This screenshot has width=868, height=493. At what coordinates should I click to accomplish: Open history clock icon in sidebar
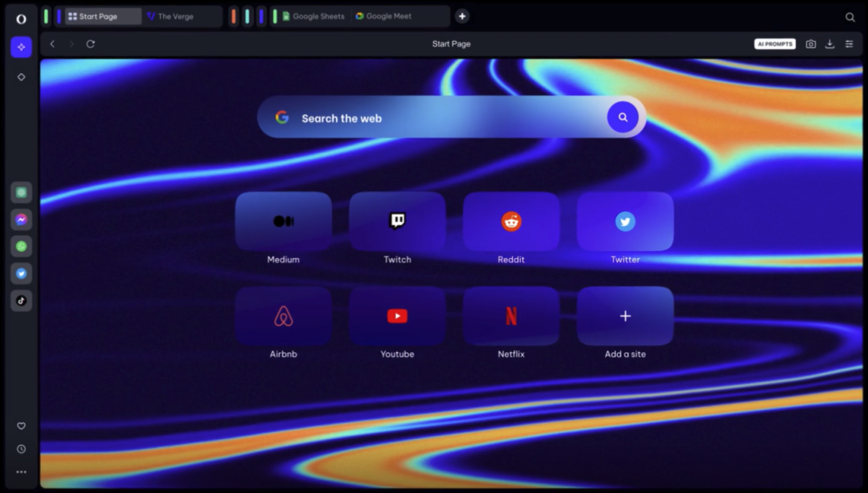click(x=21, y=449)
